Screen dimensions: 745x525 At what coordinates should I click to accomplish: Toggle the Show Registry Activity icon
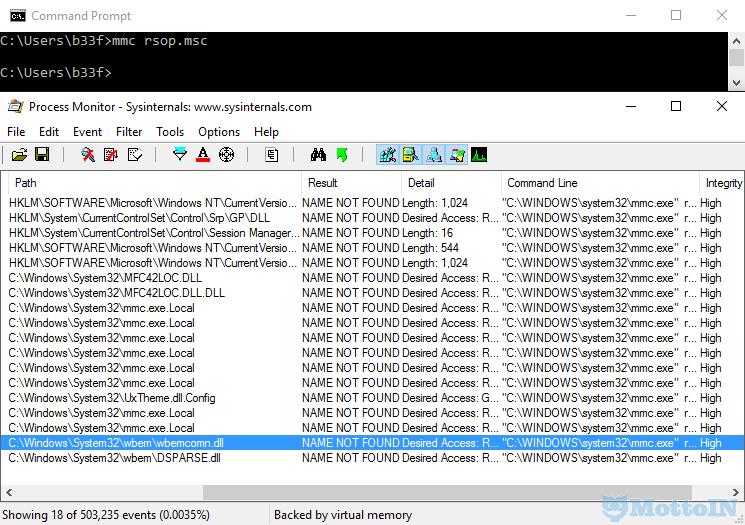click(388, 155)
